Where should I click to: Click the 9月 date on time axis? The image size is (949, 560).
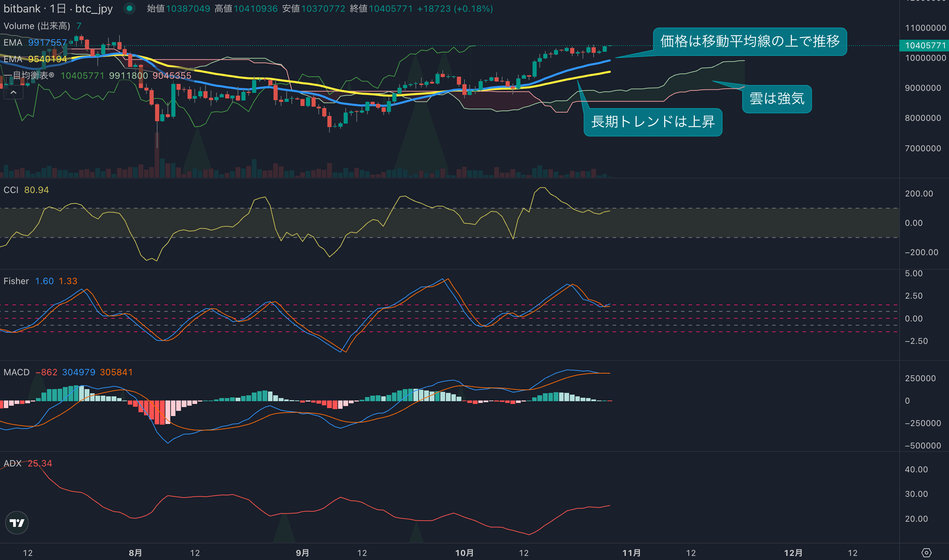coord(302,553)
